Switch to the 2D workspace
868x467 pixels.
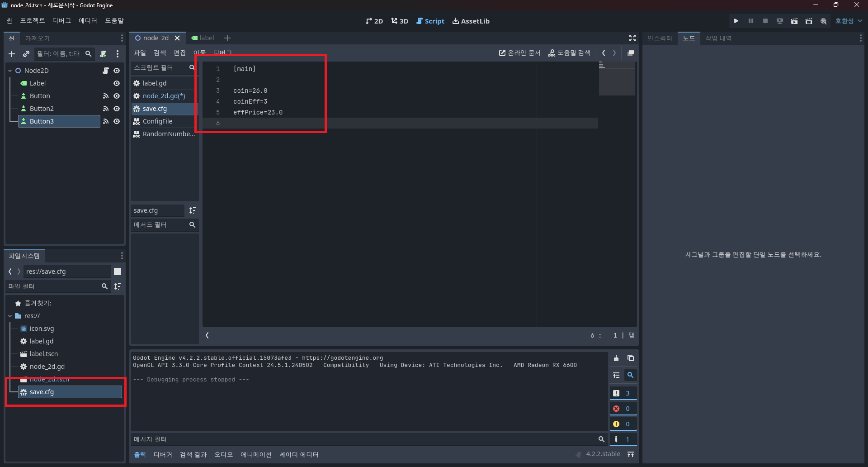[374, 21]
